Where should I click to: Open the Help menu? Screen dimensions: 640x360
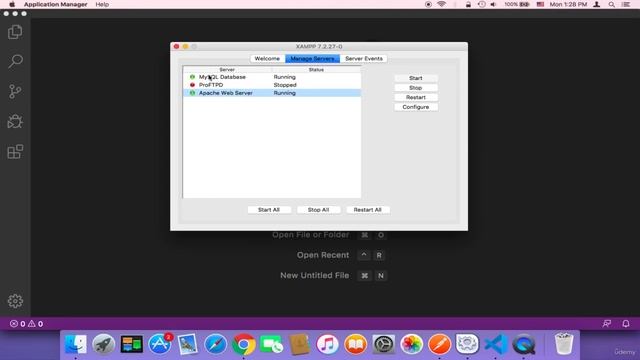point(102,4)
